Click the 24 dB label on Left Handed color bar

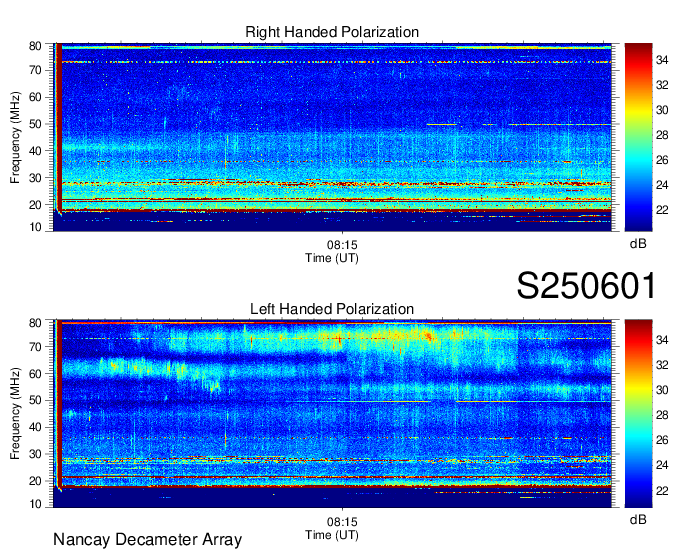coord(662,465)
